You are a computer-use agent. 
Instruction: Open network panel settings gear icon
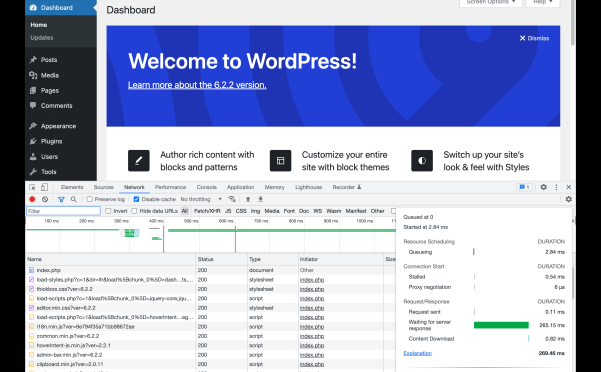[x=568, y=199]
